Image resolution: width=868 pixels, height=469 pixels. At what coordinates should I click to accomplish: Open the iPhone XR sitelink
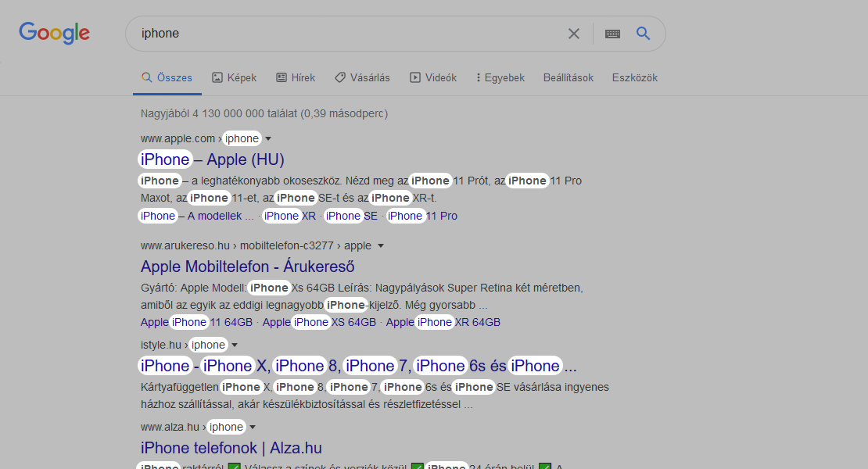coord(289,216)
